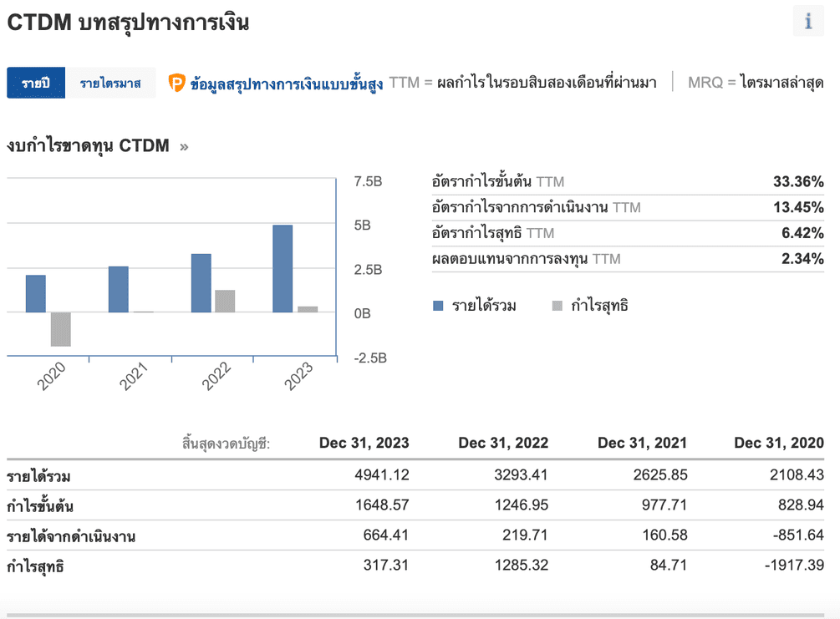Click the รายได้จากดำเนินงาน row label
This screenshot has width=840, height=619.
[71, 536]
